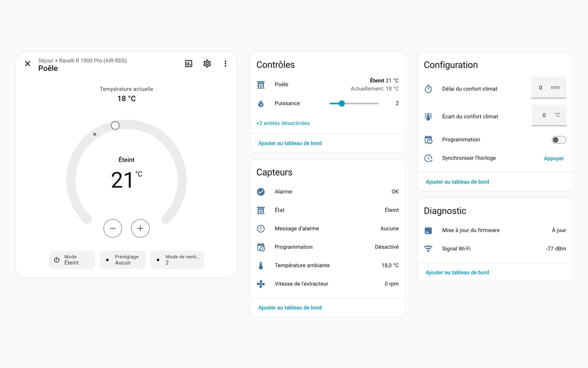Click the Programmation calendar icon in Configuration
The width and height of the screenshot is (588, 368).
(x=429, y=140)
